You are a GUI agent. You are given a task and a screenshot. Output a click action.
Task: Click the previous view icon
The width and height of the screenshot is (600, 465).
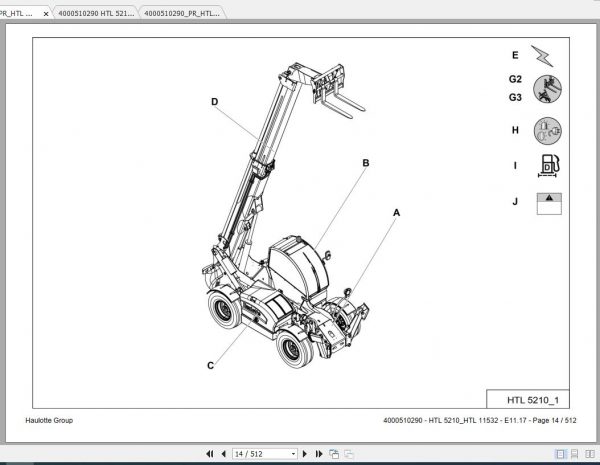tap(334, 454)
